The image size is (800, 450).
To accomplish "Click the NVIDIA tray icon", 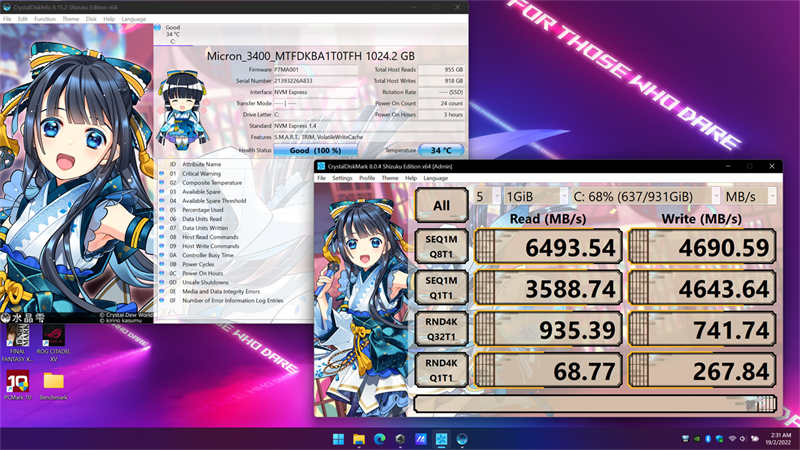I will 696,439.
